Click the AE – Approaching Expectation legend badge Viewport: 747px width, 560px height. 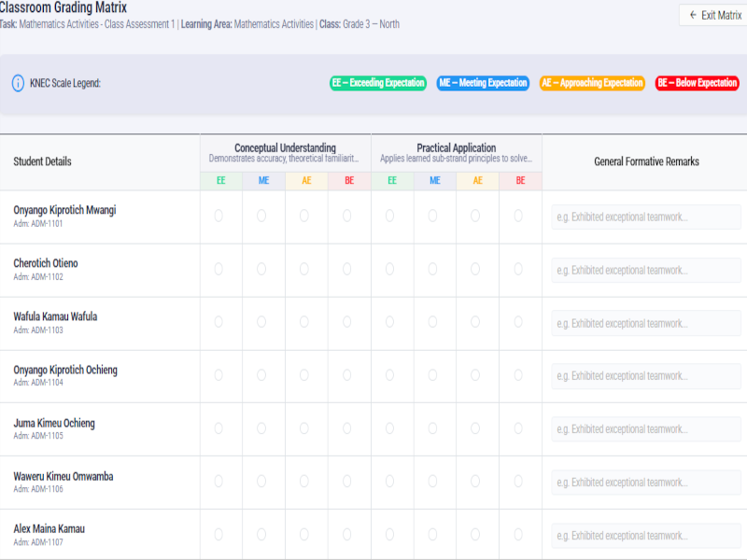(592, 83)
